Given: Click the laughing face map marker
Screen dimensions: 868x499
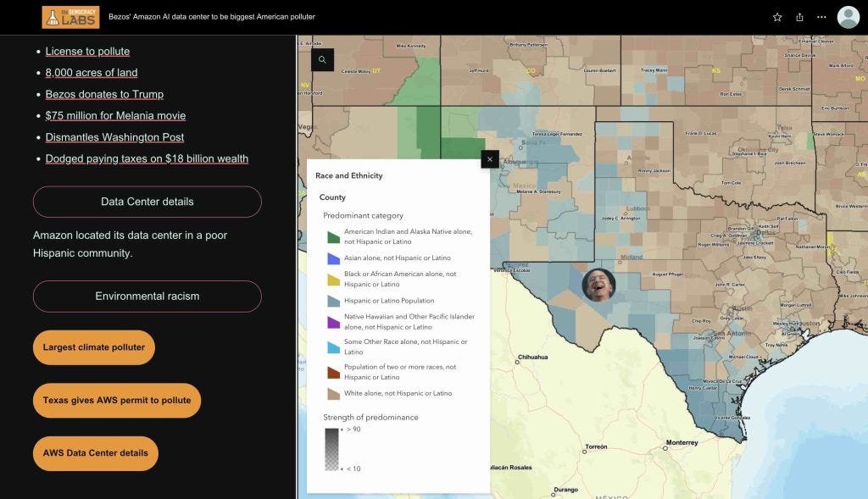Looking at the screenshot, I should (x=598, y=285).
